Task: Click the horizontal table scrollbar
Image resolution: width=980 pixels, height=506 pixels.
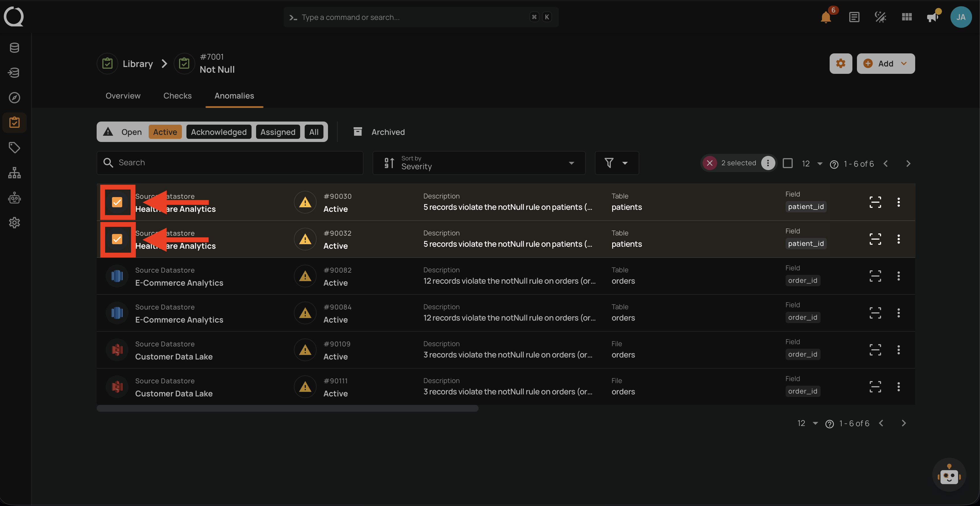Action: pos(287,408)
